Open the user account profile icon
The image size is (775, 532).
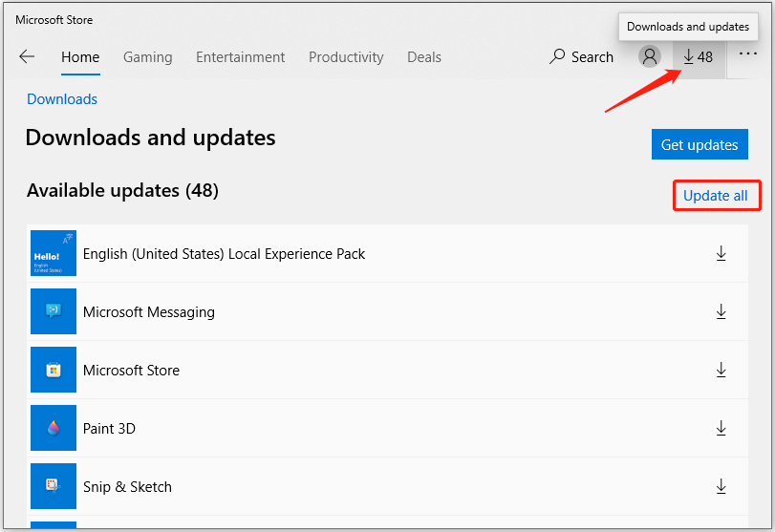pos(650,57)
